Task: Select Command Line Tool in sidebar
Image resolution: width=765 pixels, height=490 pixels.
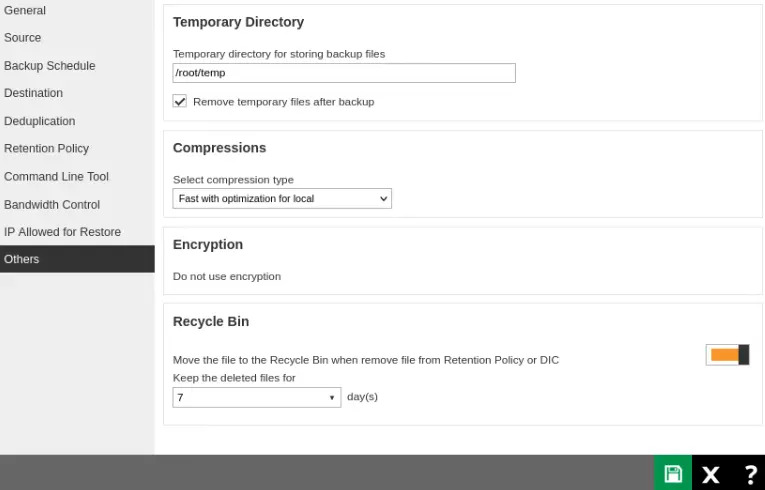Action: (56, 177)
